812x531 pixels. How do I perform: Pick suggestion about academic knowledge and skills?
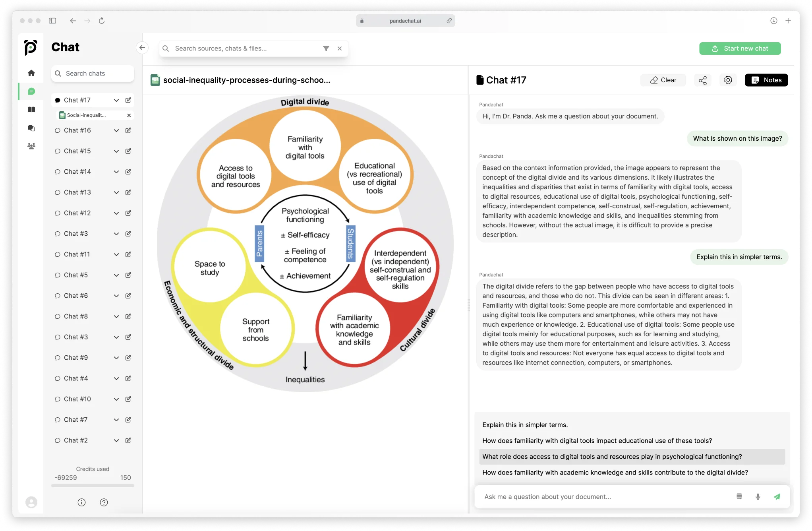(x=632, y=473)
